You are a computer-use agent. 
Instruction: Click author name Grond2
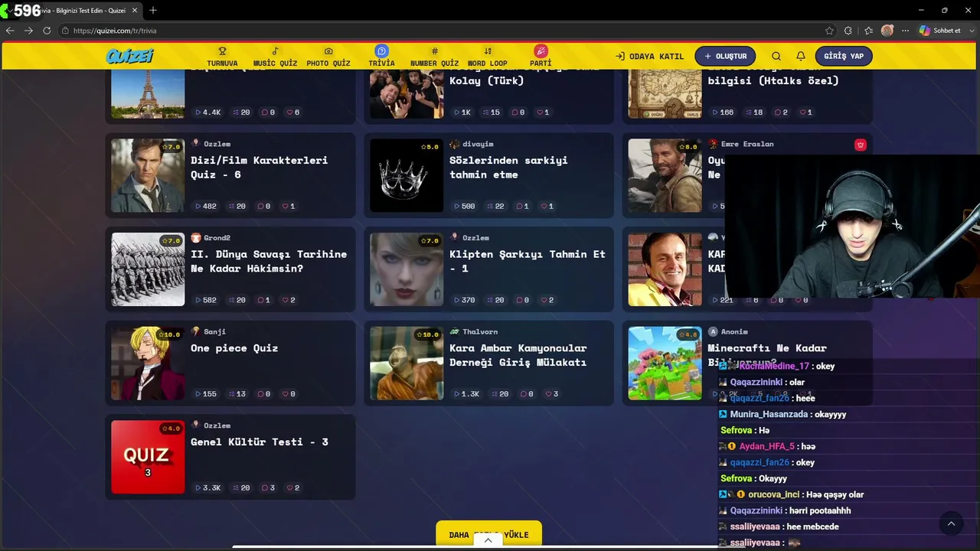point(217,238)
